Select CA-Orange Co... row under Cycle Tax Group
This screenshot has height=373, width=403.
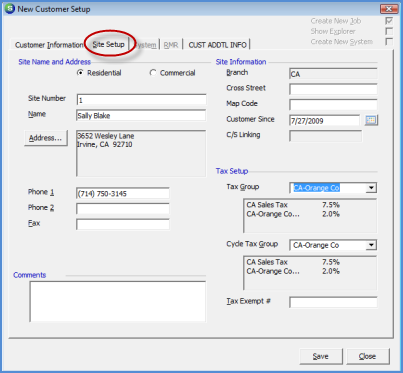pyautogui.click(x=293, y=271)
